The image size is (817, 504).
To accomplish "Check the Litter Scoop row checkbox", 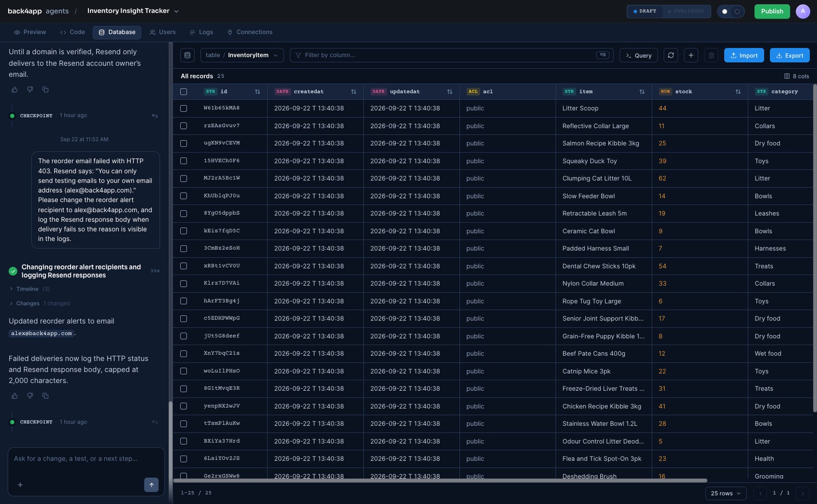I will tap(184, 108).
